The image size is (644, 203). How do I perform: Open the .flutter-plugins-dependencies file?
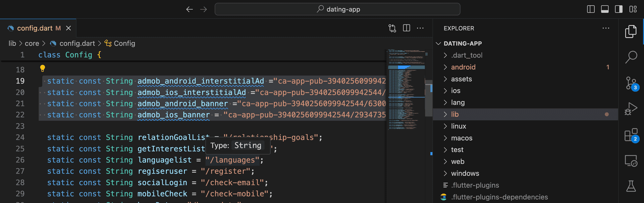[525, 197]
